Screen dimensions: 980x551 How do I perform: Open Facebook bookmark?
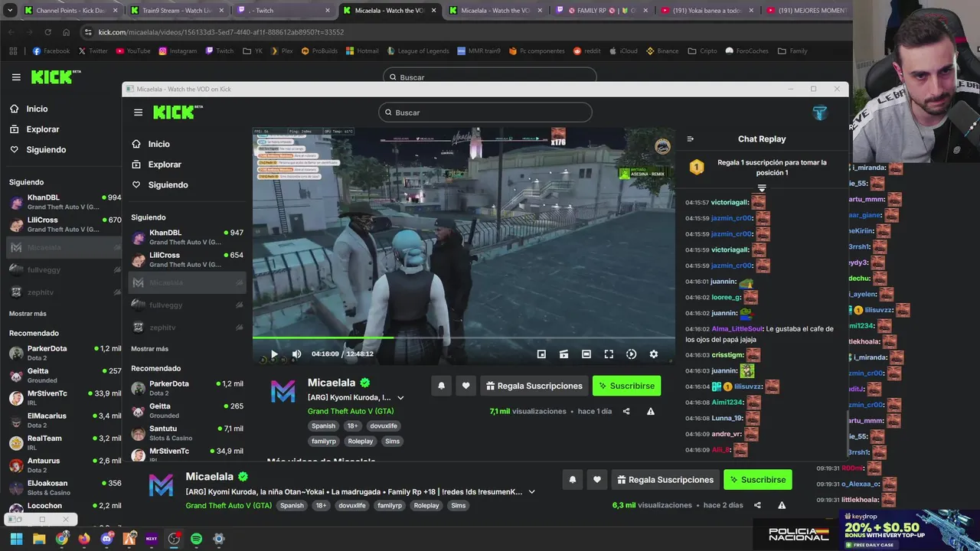pos(51,51)
